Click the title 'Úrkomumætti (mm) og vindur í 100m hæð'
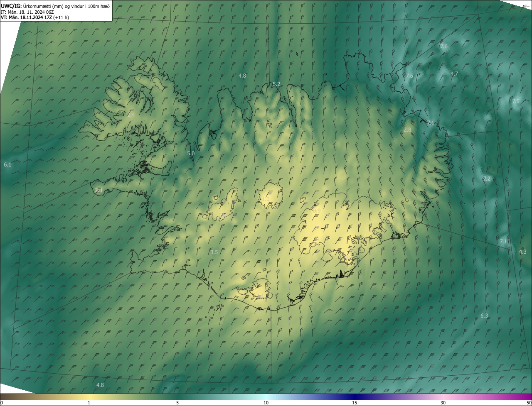532x406 pixels. click(66, 5)
